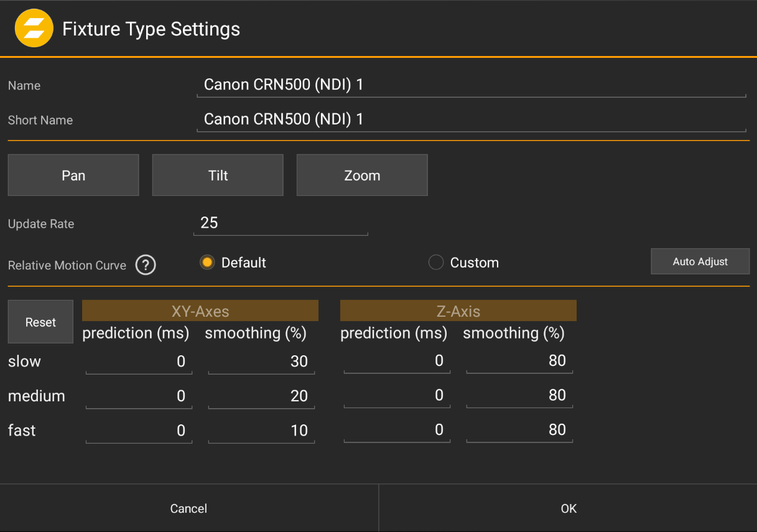Edit the fixture Name field
The image size is (757, 532).
(x=471, y=85)
